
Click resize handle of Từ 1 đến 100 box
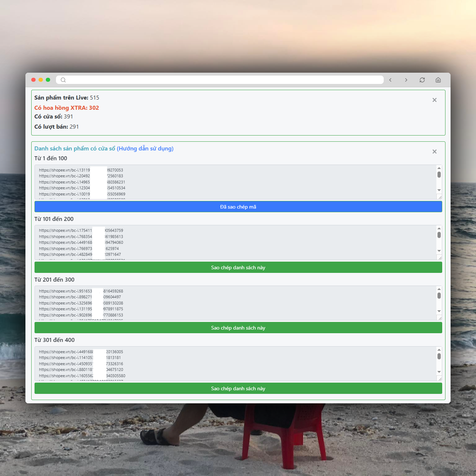440,197
